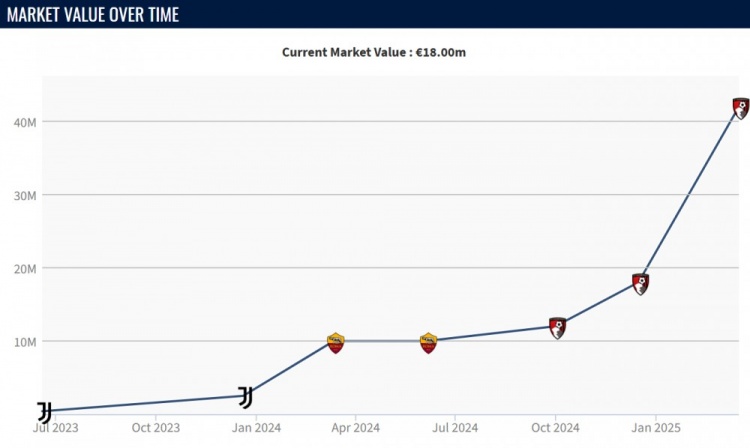The height and width of the screenshot is (448, 750).
Task: Select the Oct 2024 axis label
Action: click(x=554, y=427)
